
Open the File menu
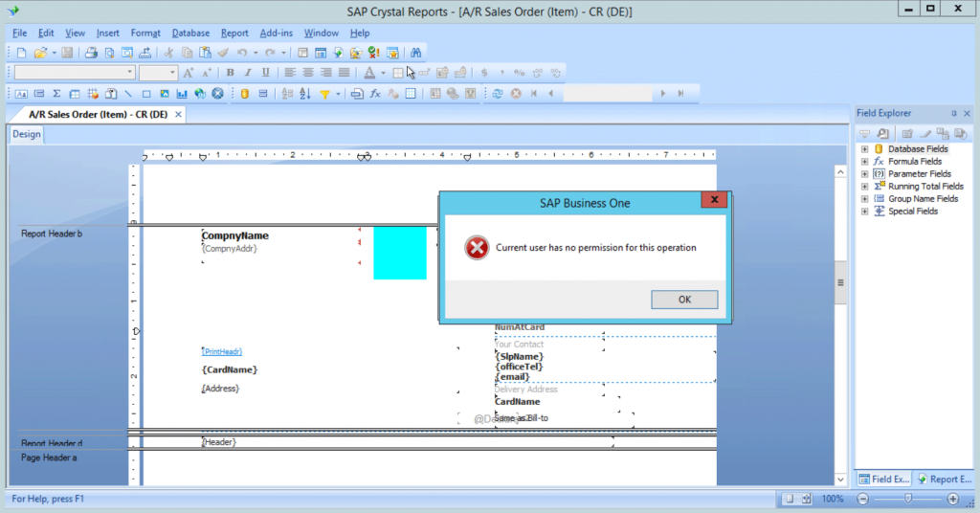[x=19, y=33]
